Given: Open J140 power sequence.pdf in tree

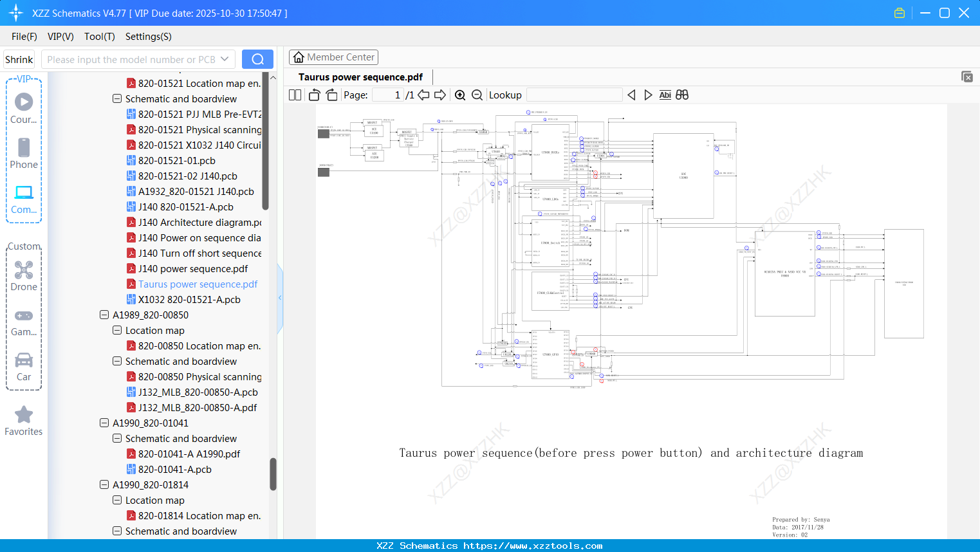Looking at the screenshot, I should click(192, 269).
